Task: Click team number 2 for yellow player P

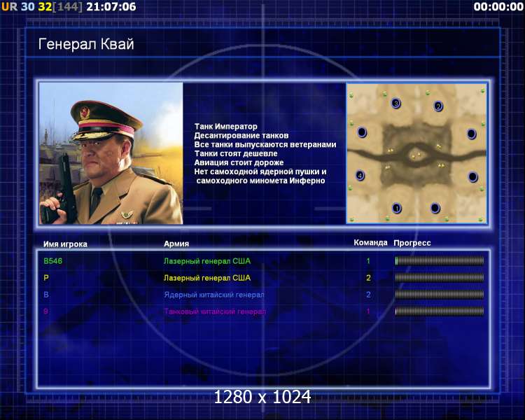Action: point(368,278)
